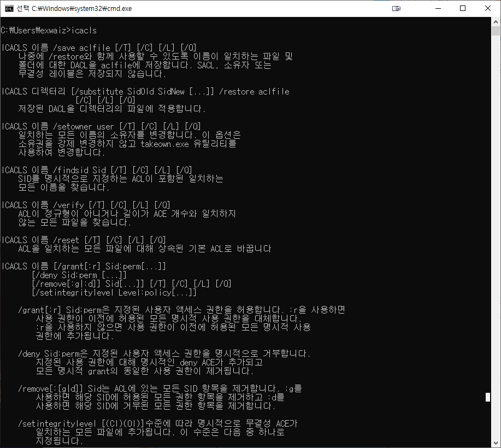Click the description starting '/grant[:r] Sid:perm은'
This screenshot has height=448, width=501.
tap(181, 310)
